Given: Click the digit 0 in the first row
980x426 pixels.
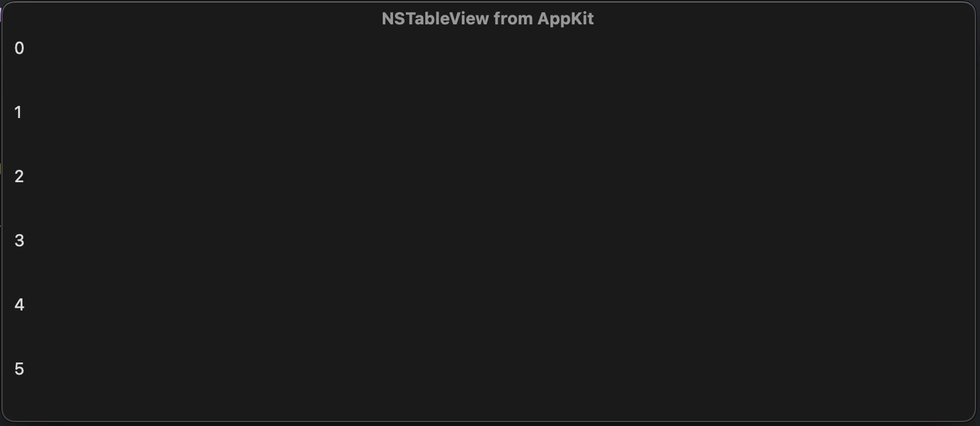Looking at the screenshot, I should click(19, 48).
